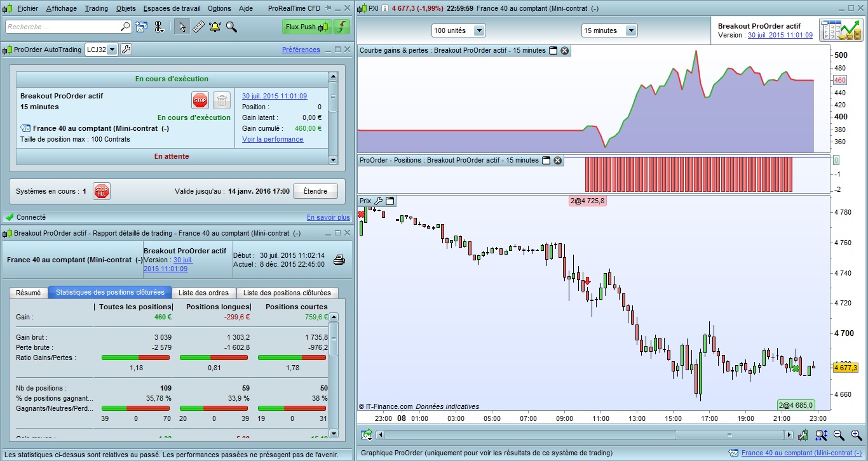Click the chart scrollbar left arrow
The height and width of the screenshot is (461, 868).
coord(380,435)
